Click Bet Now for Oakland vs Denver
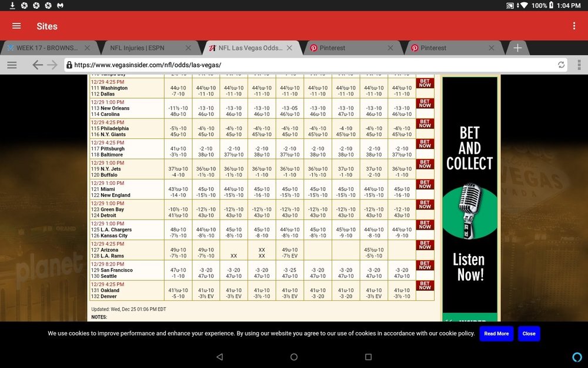 [425, 286]
